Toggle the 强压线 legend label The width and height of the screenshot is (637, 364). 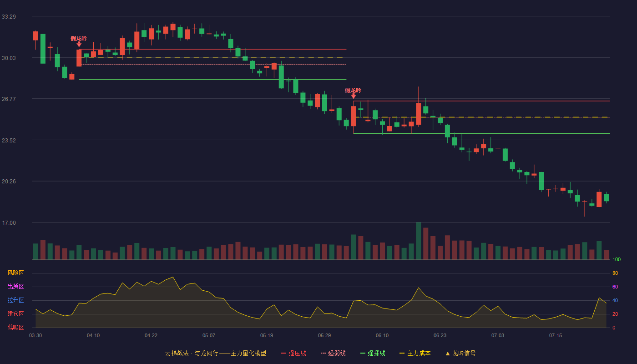[x=297, y=353]
